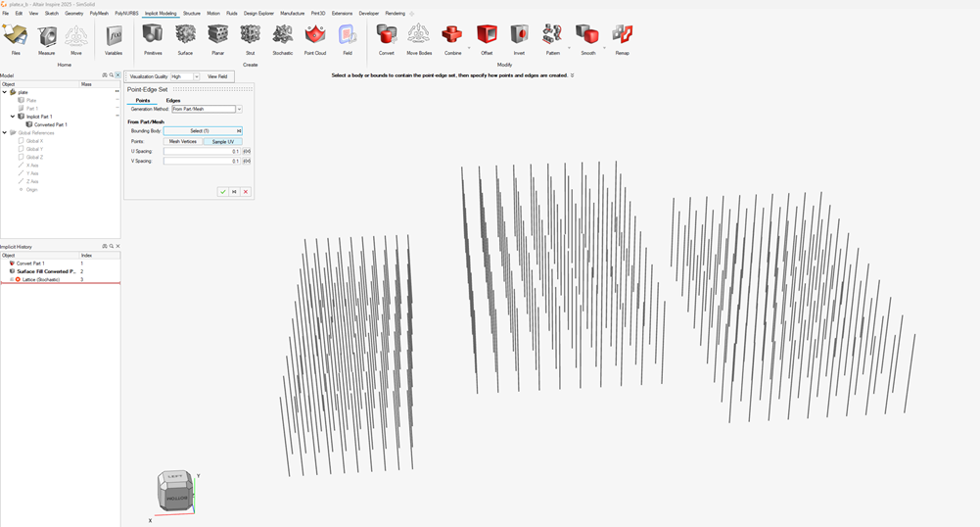The width and height of the screenshot is (980, 527).
Task: Open the Structure ribbon tab
Action: (x=192, y=14)
